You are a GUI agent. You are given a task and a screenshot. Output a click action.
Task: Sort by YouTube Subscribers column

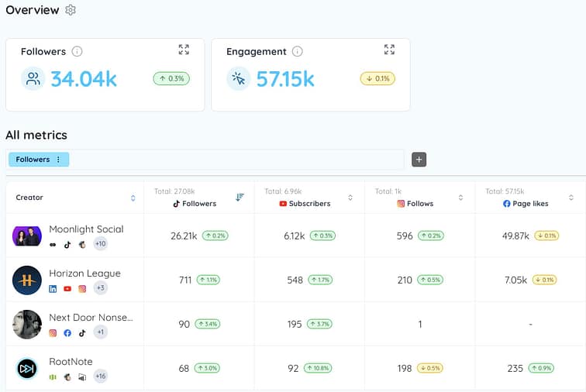tap(350, 198)
